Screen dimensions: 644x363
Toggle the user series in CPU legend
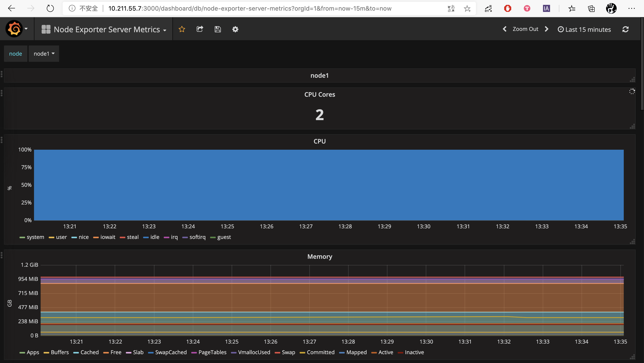(x=61, y=237)
